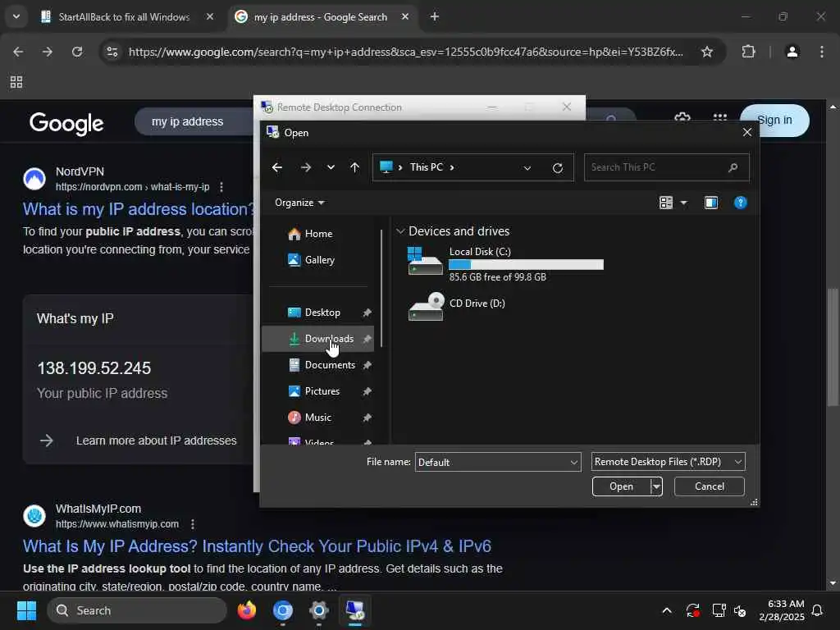The height and width of the screenshot is (630, 840).
Task: Close the Open dialog
Action: click(x=747, y=132)
